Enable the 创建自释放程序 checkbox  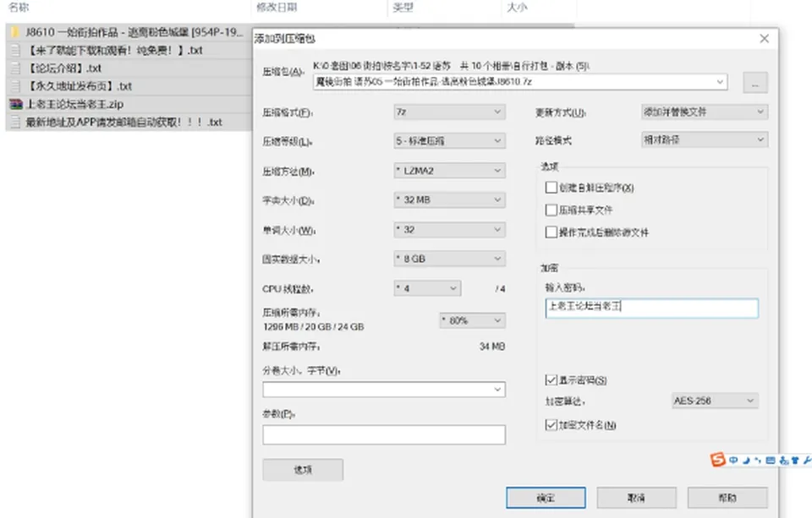pos(551,188)
